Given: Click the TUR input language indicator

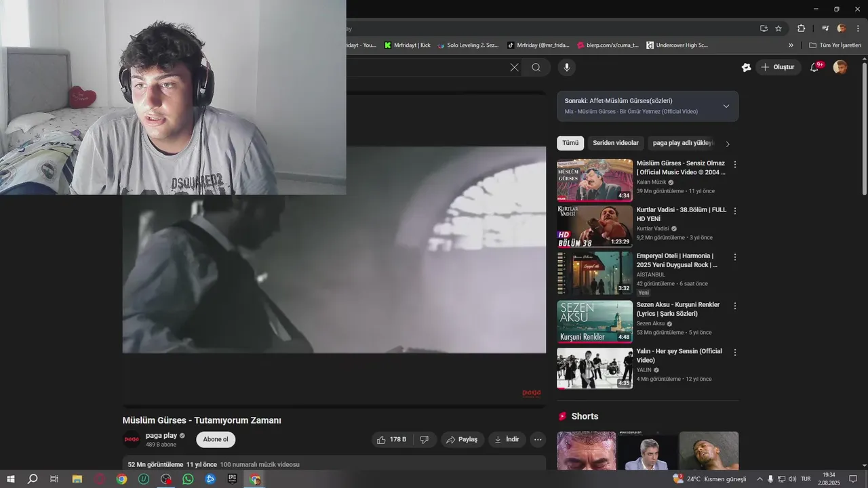Looking at the screenshot, I should [x=806, y=479].
